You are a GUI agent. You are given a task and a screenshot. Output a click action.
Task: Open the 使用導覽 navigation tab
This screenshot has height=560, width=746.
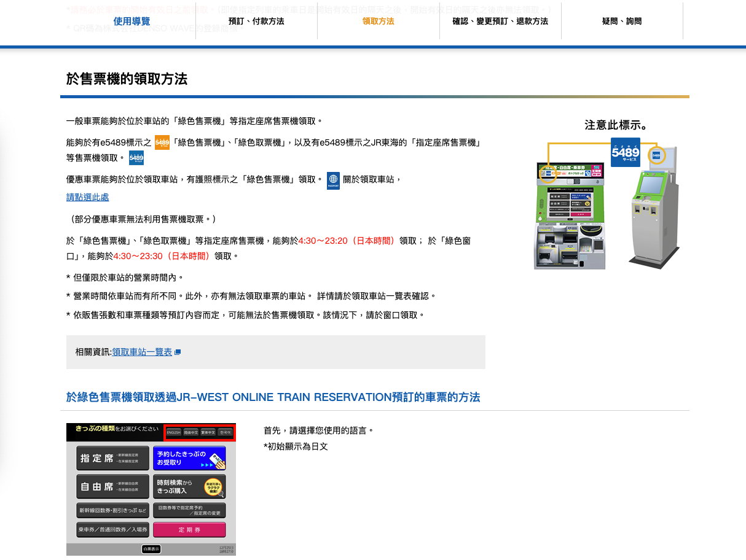[131, 21]
